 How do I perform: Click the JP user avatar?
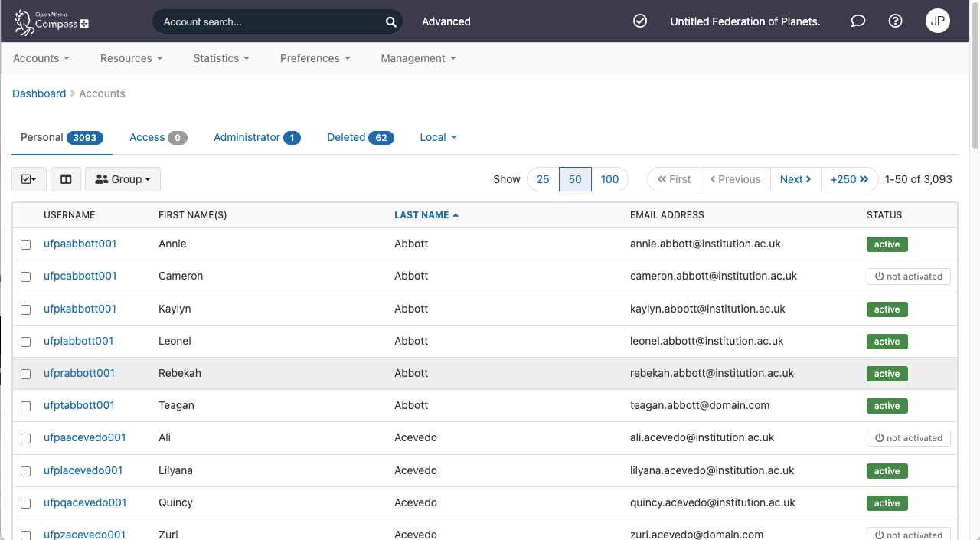click(937, 21)
